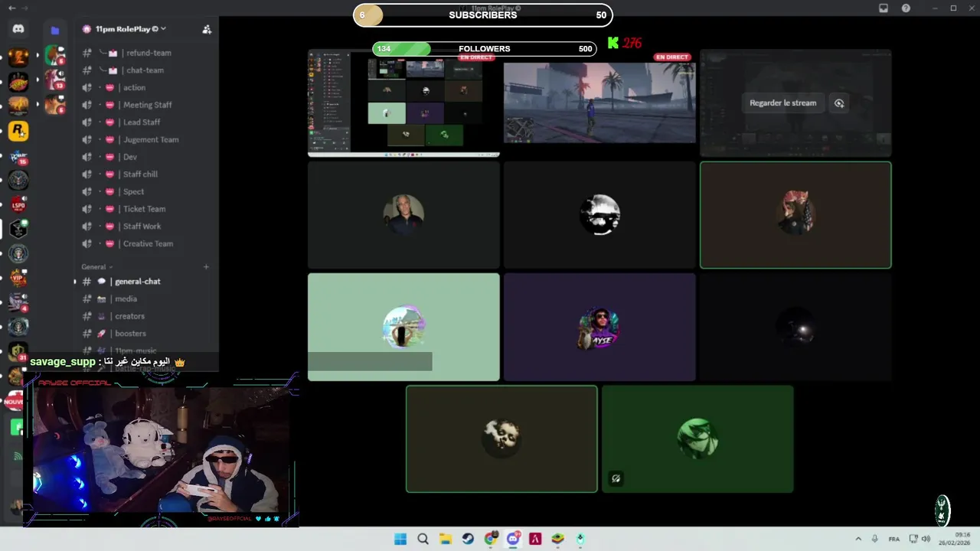This screenshot has width=980, height=551.
Task: Open Discord home direct messages icon
Action: (x=18, y=29)
